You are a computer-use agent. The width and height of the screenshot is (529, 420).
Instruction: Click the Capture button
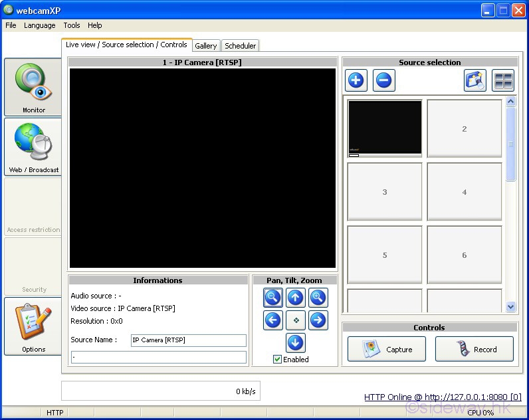(x=387, y=349)
